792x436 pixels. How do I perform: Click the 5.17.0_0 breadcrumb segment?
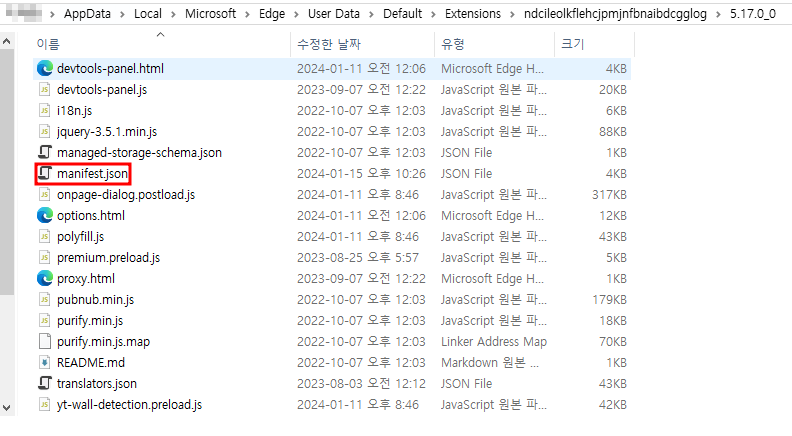753,14
